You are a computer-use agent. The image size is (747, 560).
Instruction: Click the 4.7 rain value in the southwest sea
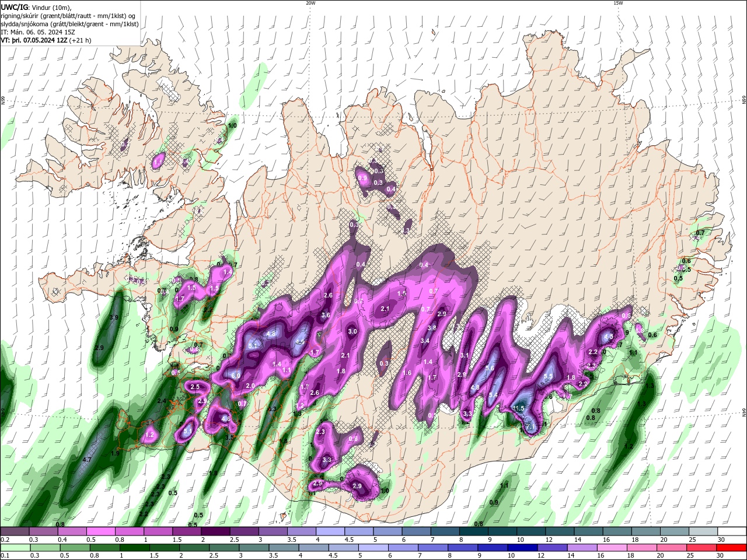click(x=87, y=460)
